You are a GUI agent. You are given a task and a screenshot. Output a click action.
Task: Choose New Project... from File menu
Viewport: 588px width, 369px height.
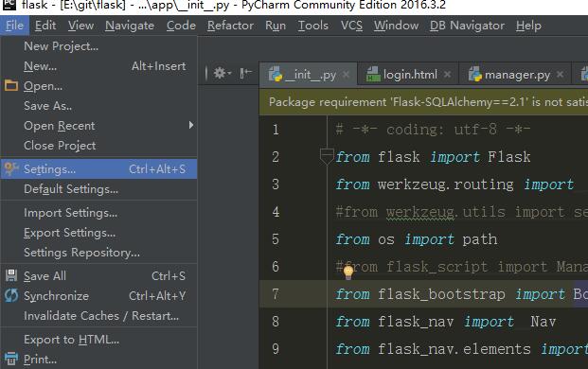click(x=99, y=46)
